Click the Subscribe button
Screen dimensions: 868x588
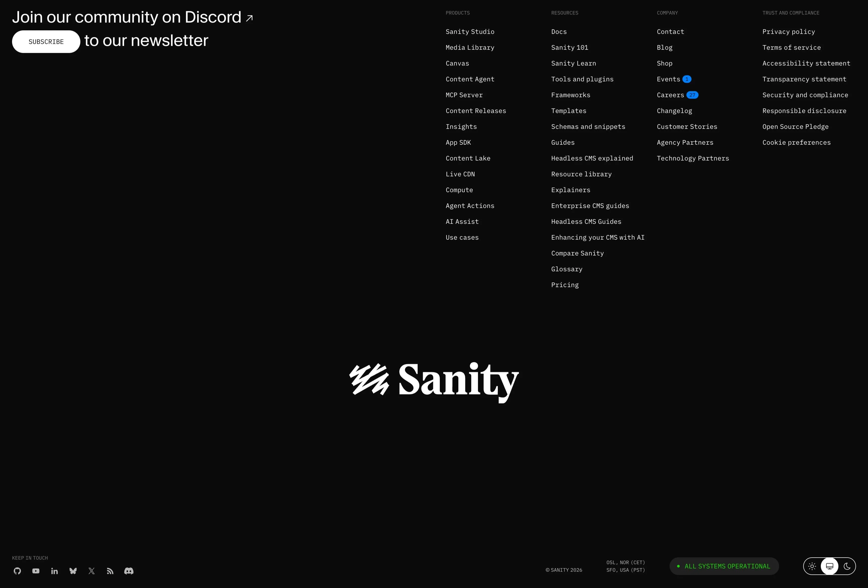(x=46, y=41)
